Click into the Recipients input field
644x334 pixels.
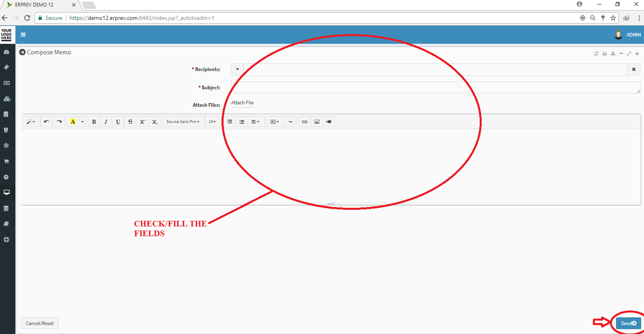point(435,69)
